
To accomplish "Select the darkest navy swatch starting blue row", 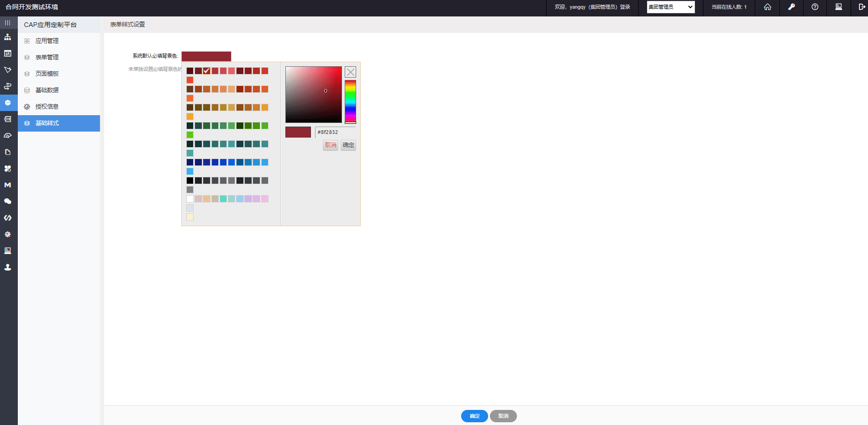I will click(190, 162).
